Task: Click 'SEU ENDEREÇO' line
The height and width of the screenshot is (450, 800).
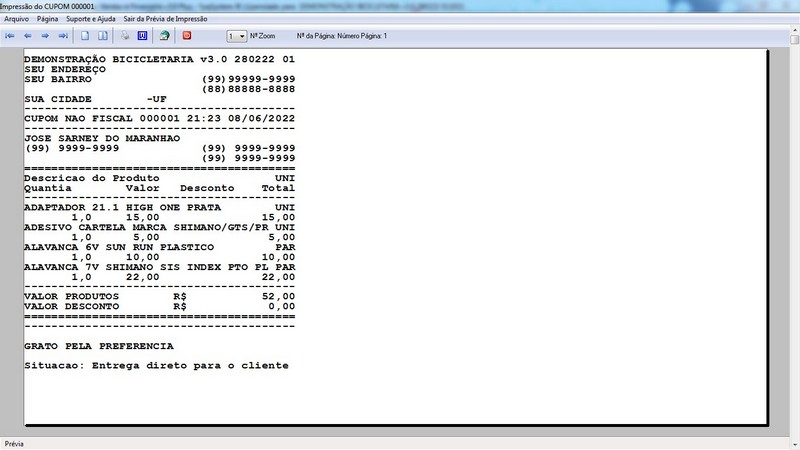Action: (x=65, y=69)
